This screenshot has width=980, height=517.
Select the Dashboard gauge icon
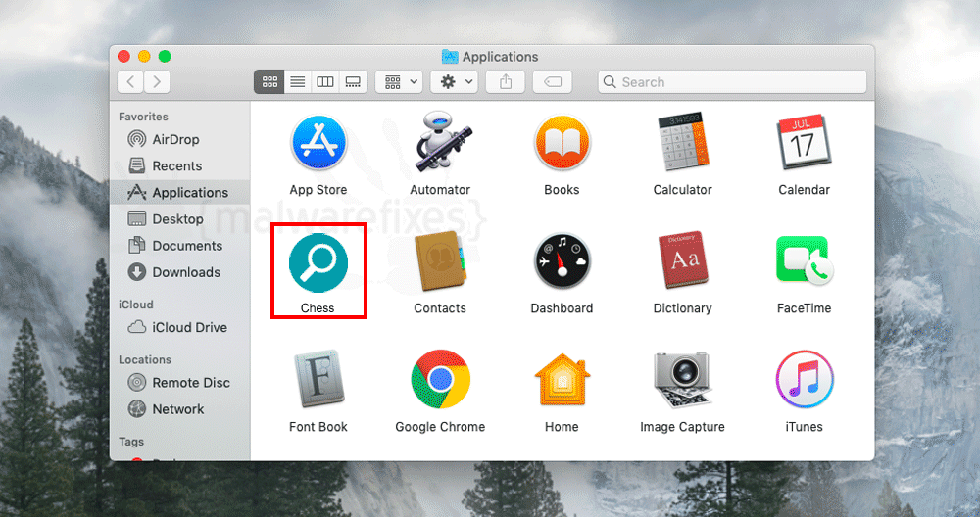(x=562, y=261)
